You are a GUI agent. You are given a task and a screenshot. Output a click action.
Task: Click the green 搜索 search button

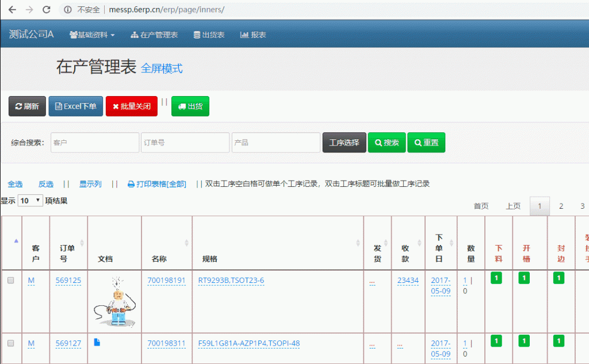coord(387,143)
